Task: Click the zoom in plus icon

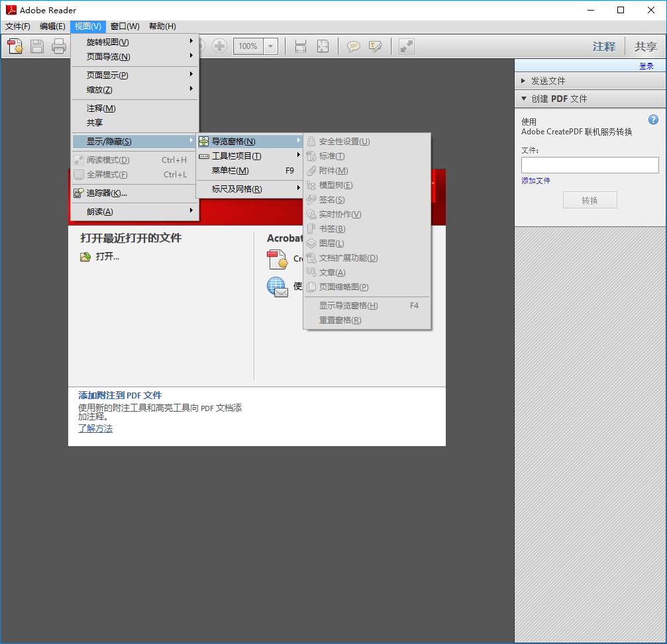Action: [x=219, y=46]
